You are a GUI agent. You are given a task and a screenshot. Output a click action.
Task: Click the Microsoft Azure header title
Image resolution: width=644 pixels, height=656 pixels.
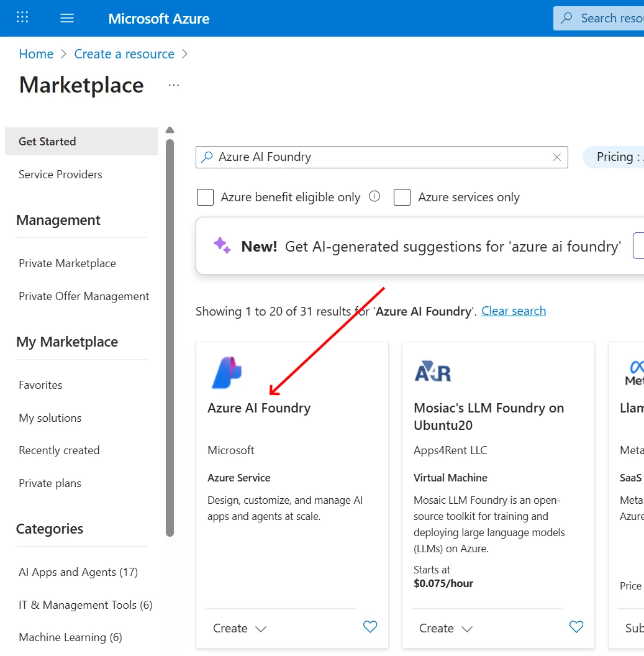click(159, 19)
